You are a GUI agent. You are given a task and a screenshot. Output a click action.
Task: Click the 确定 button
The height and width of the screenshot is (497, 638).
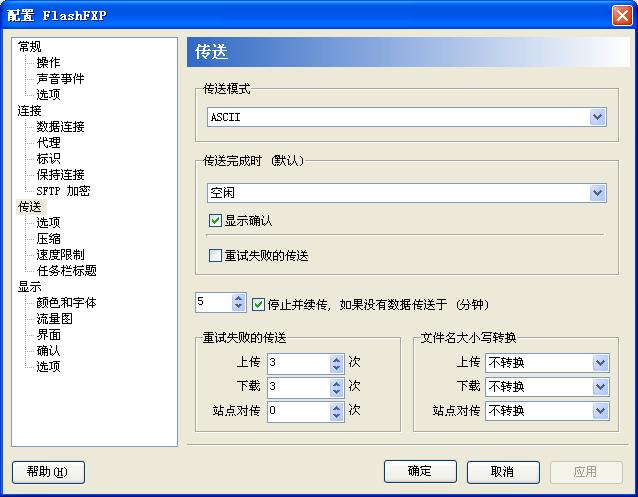420,472
